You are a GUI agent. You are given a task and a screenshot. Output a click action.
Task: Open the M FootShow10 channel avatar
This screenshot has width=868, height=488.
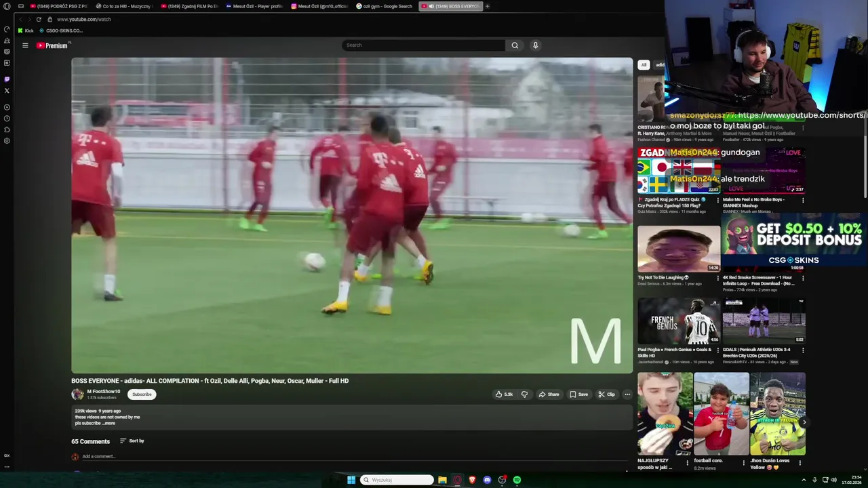click(x=77, y=394)
